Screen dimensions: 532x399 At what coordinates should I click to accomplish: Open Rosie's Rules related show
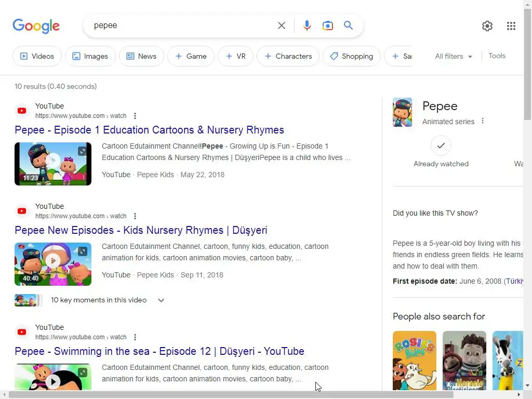click(415, 361)
